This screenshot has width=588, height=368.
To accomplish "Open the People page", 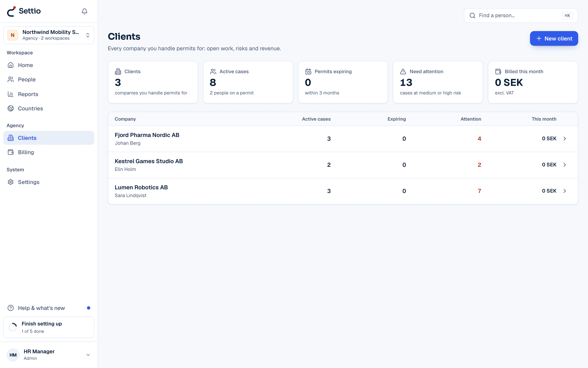I will click(x=49, y=79).
